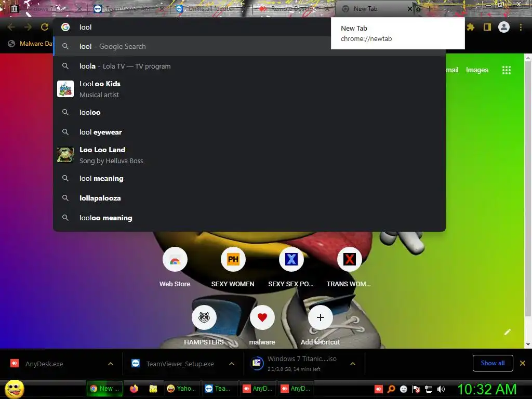532x399 pixels.
Task: Click the Windows 7 Titanic iso download
Action: [295, 363]
